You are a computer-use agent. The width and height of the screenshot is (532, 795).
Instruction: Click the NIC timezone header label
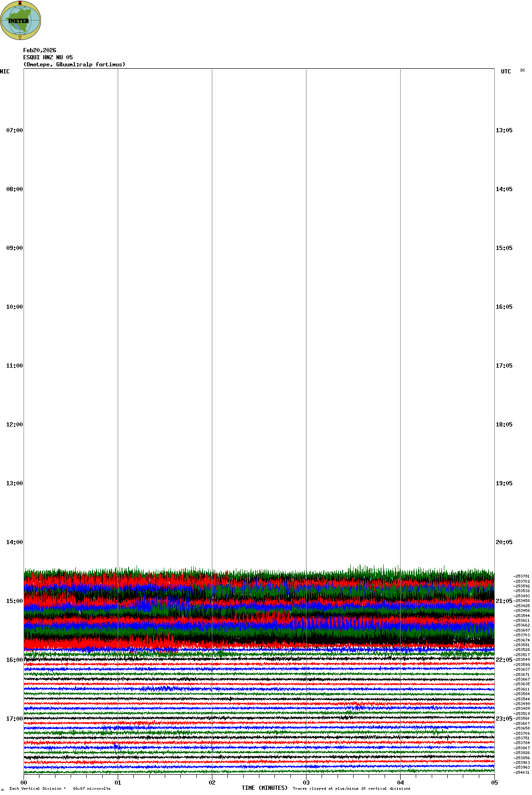click(x=5, y=72)
